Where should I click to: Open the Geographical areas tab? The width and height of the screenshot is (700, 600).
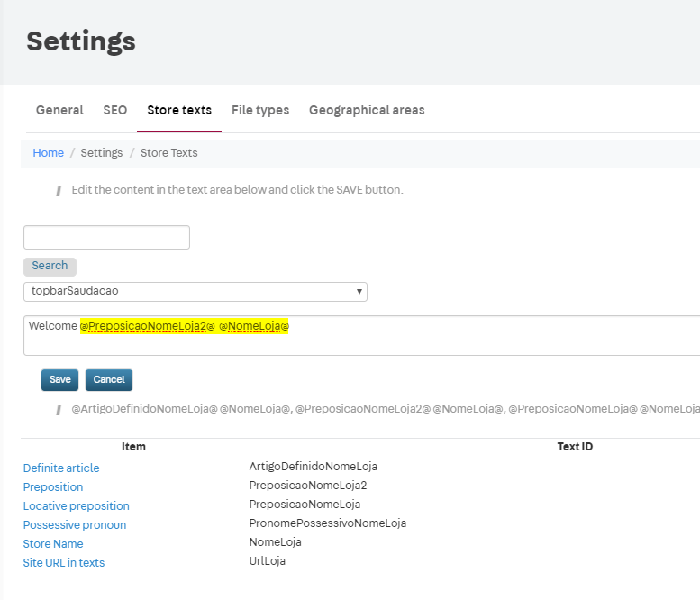click(367, 110)
